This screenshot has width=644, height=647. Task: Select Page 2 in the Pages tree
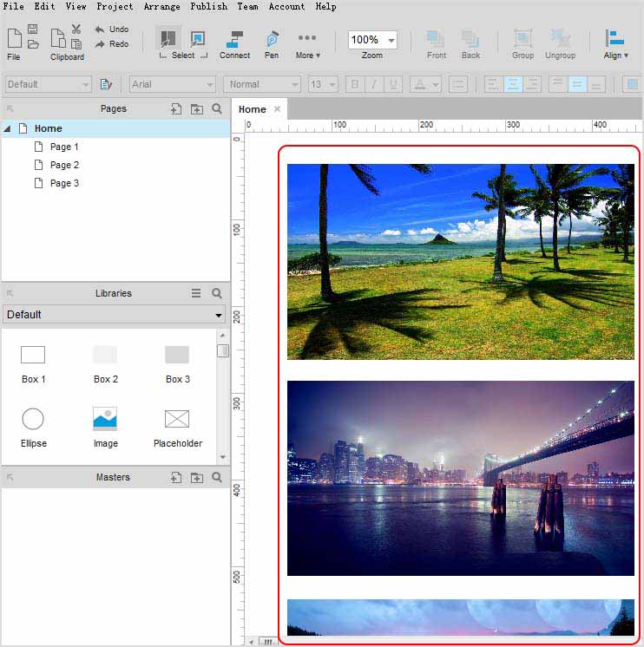(x=64, y=165)
